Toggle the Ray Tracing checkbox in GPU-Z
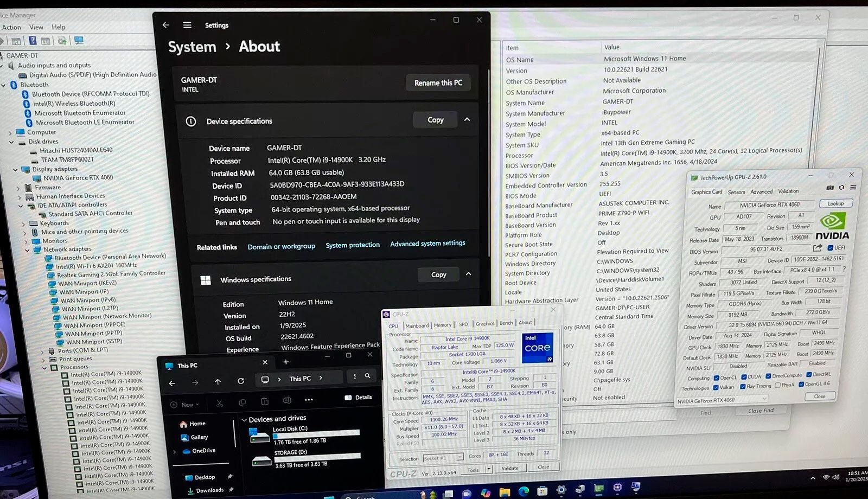 [742, 387]
